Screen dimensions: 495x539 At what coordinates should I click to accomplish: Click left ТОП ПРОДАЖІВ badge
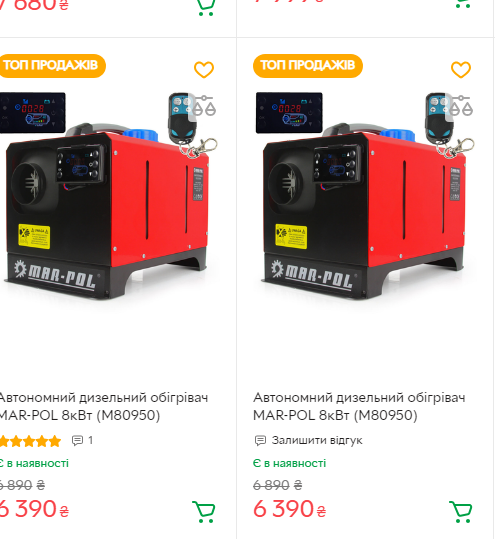pos(52,66)
